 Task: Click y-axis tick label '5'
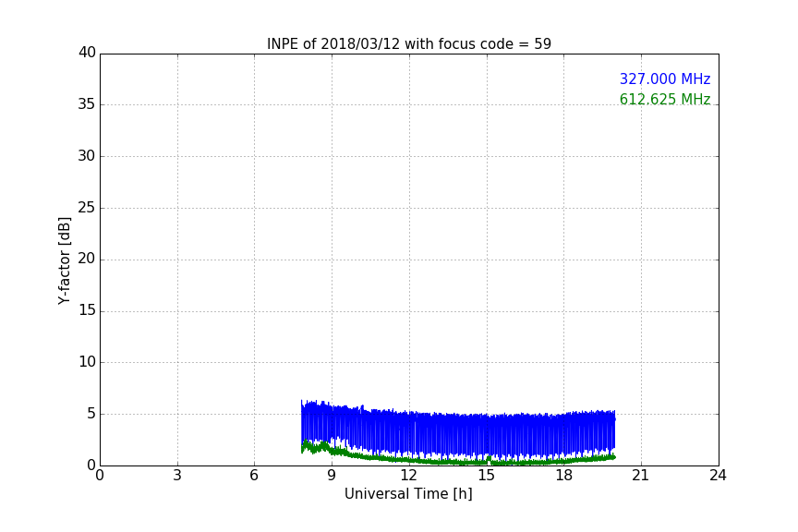tap(91, 414)
